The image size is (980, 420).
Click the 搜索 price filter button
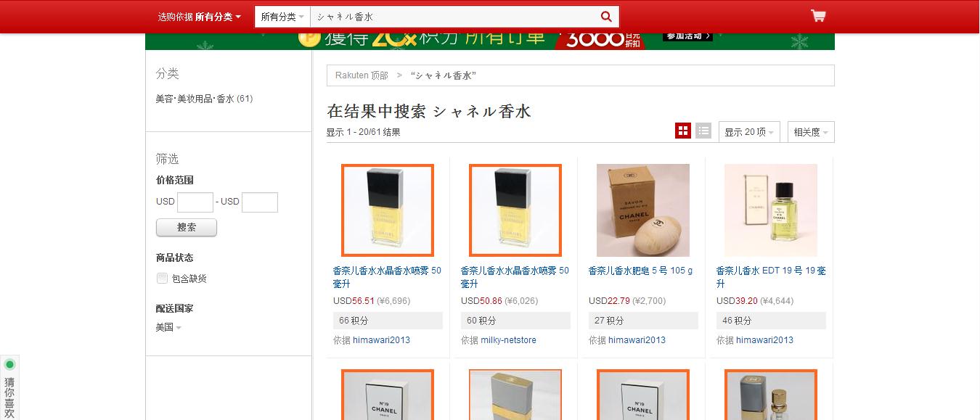pos(187,227)
